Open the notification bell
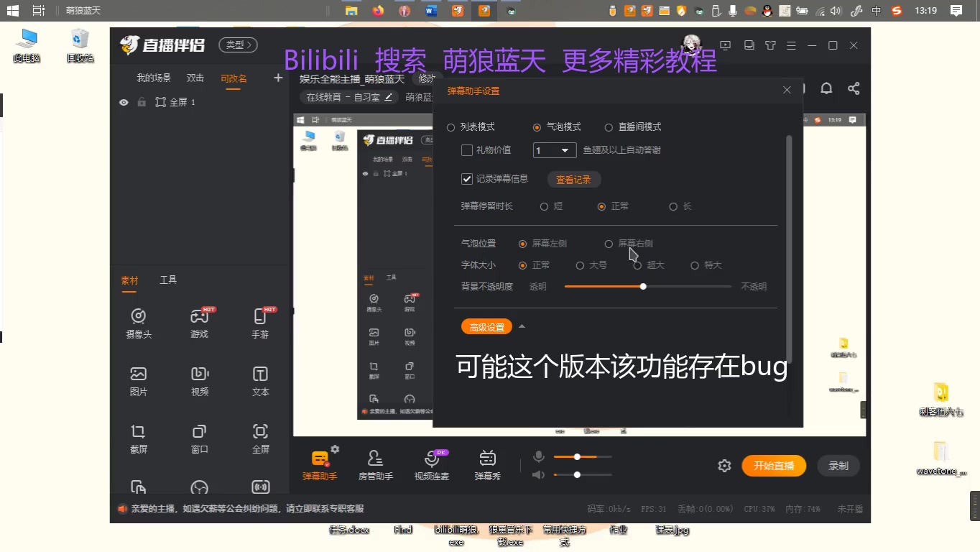Screen dimensions: 980x552 pyautogui.click(x=826, y=88)
